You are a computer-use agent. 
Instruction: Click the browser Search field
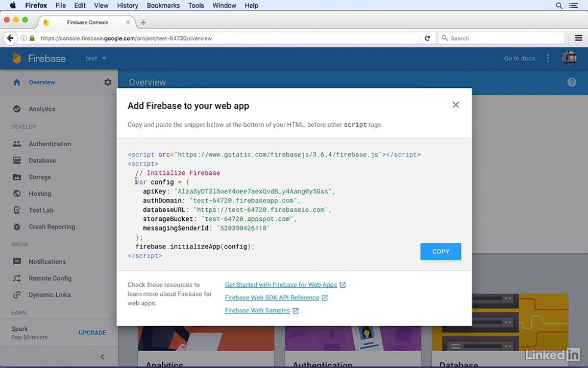[x=501, y=38]
